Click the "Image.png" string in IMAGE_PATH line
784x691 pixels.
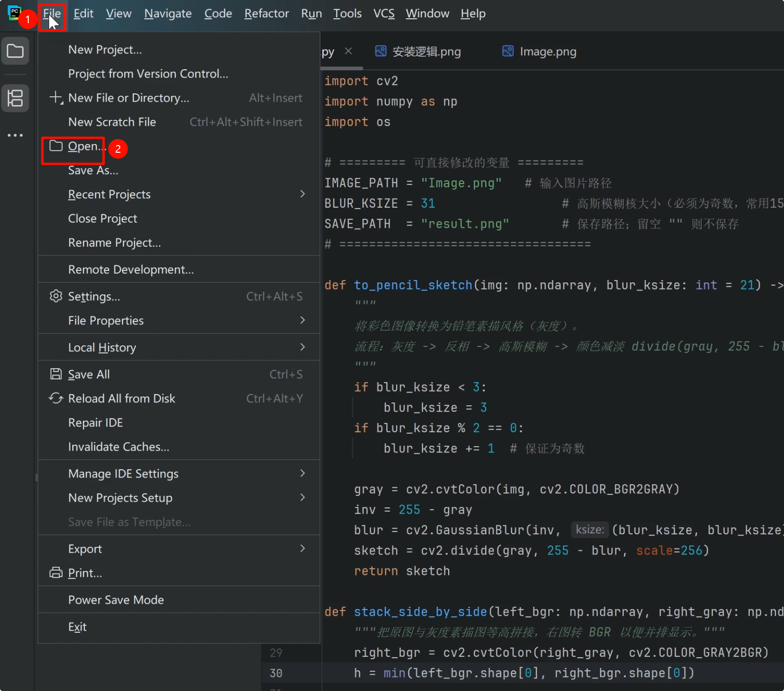[x=461, y=183]
